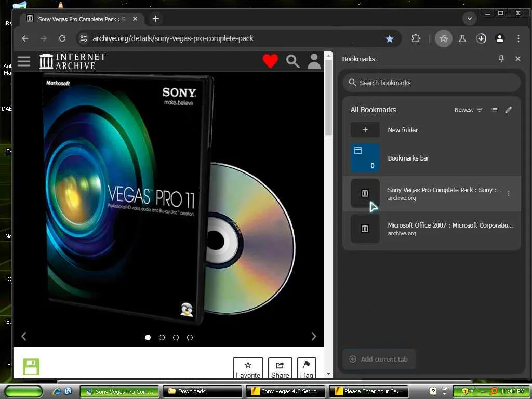Viewport: 532px width, 399px height.
Task: Click the red heart donate icon
Action: click(x=270, y=61)
